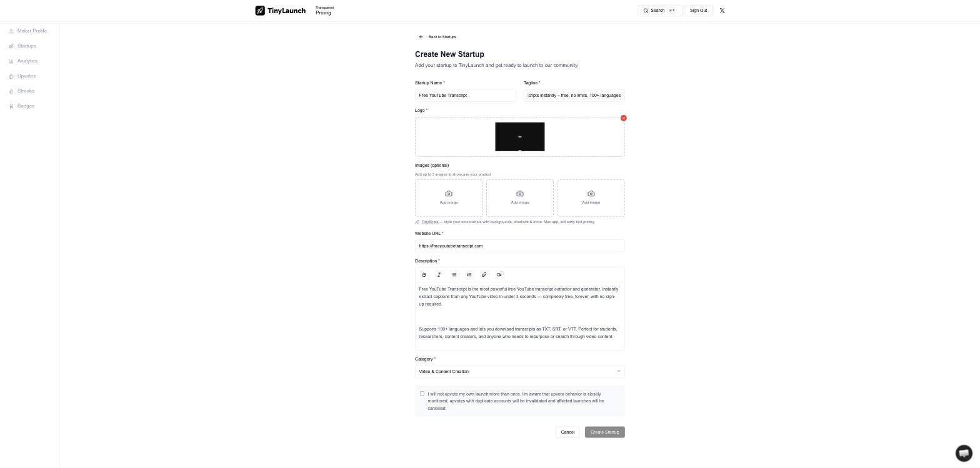Focus the Startup Name input field
980x468 pixels.
466,96
